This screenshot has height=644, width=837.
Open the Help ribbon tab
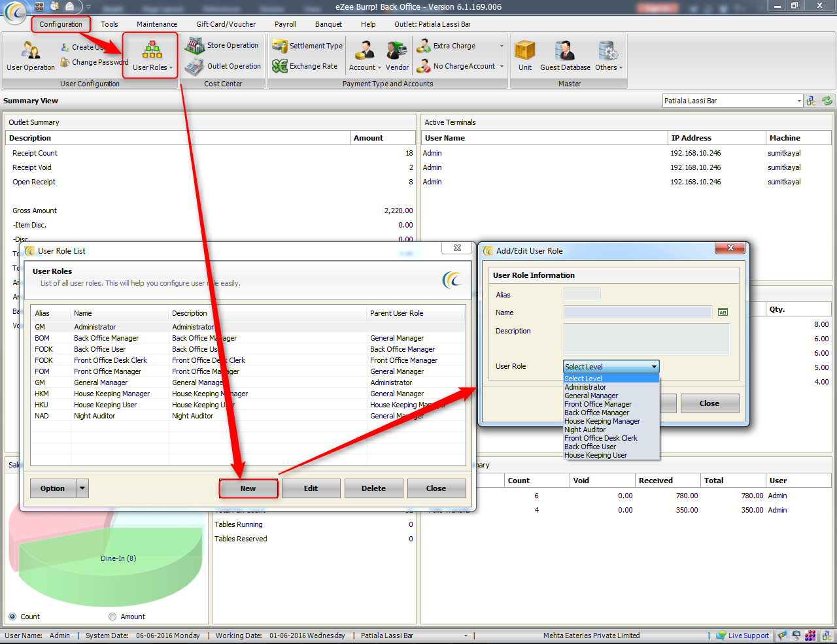368,24
